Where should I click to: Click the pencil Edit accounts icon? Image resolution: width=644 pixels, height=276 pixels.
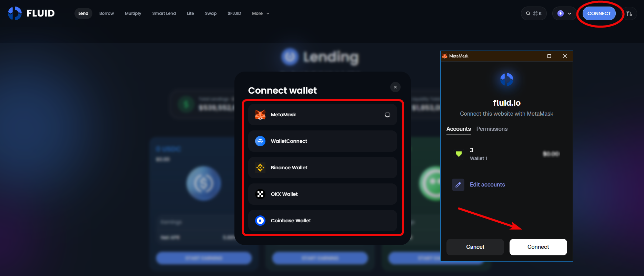coord(458,185)
